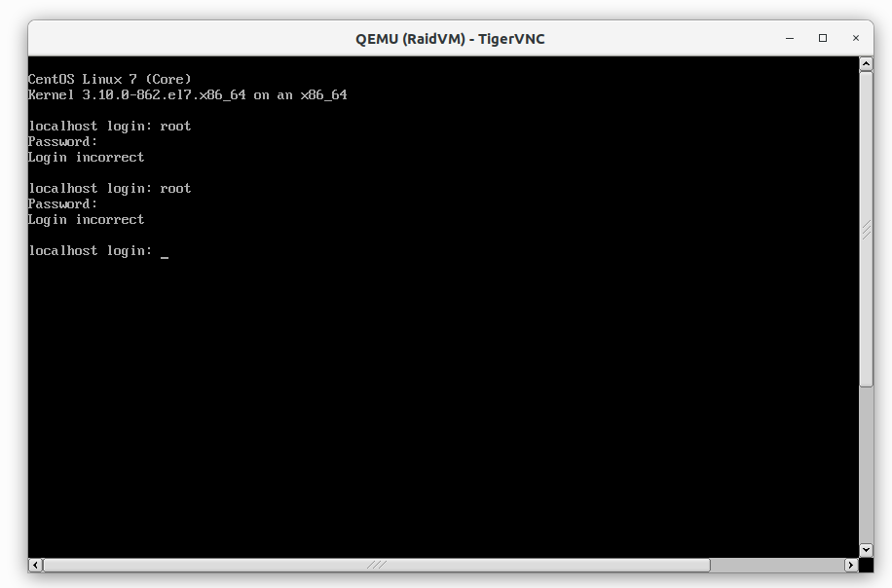
Task: Click the second 'localhost login: root' line
Action: coord(110,189)
